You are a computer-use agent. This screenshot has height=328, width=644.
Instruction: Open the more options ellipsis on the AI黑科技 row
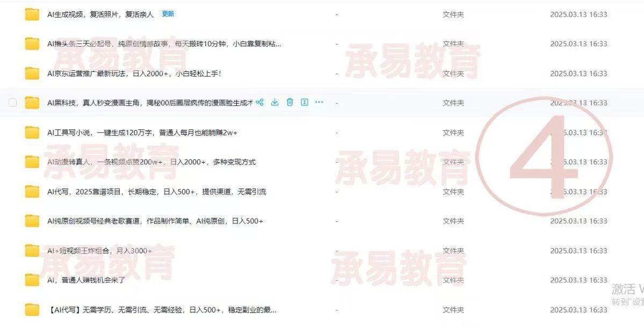click(x=319, y=102)
